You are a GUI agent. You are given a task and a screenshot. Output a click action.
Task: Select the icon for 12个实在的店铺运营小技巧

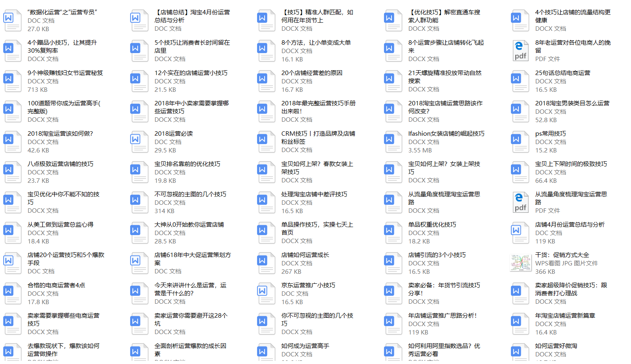click(139, 81)
